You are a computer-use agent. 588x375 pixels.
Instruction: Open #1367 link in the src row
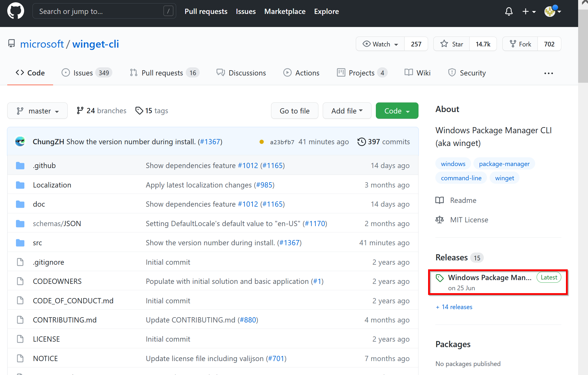click(x=289, y=243)
